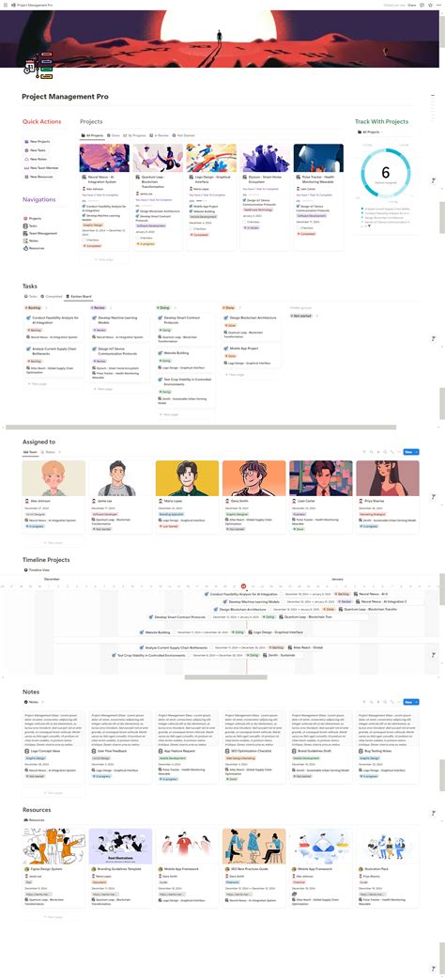Click blue New button in Assigned to
The width and height of the screenshot is (445, 980).
pos(410,452)
